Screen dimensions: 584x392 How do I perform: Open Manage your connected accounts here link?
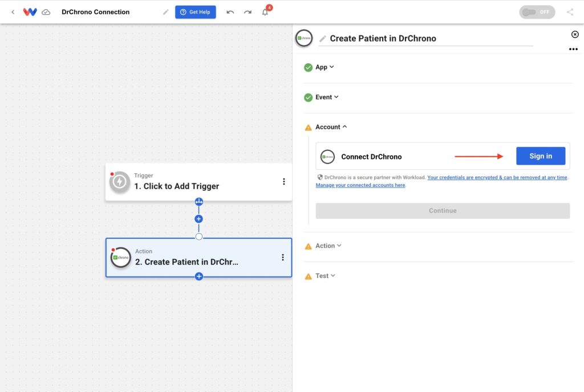pos(360,185)
